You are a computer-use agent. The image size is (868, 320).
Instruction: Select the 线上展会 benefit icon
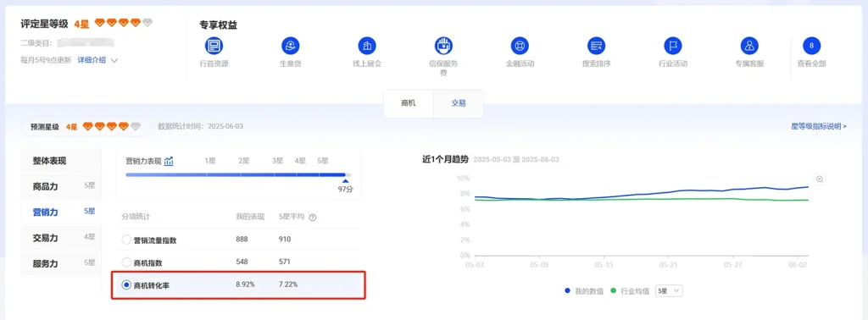tap(366, 46)
